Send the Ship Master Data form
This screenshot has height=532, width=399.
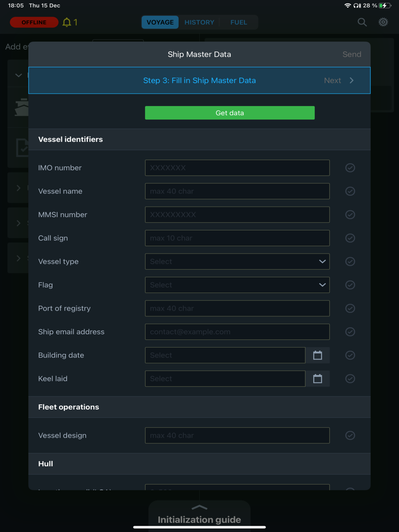pyautogui.click(x=352, y=54)
